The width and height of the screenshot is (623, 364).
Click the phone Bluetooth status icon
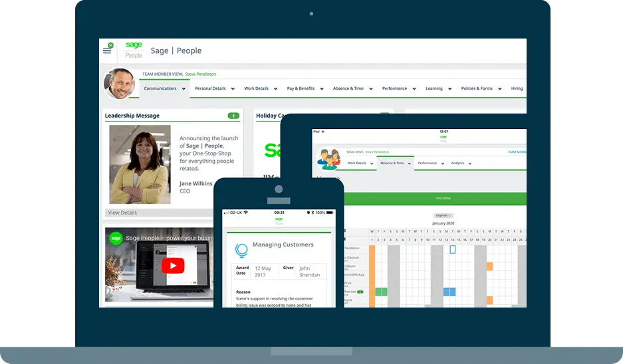pos(312,213)
